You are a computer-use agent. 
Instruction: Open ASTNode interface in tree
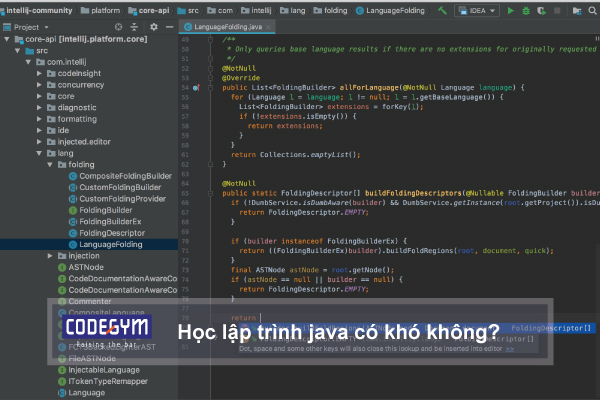tap(81, 267)
